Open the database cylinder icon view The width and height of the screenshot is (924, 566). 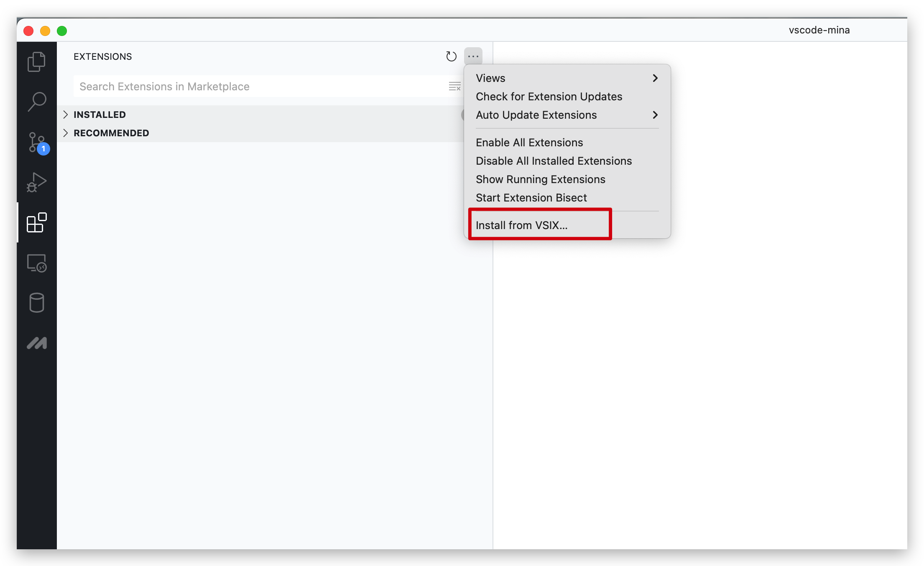click(x=36, y=303)
